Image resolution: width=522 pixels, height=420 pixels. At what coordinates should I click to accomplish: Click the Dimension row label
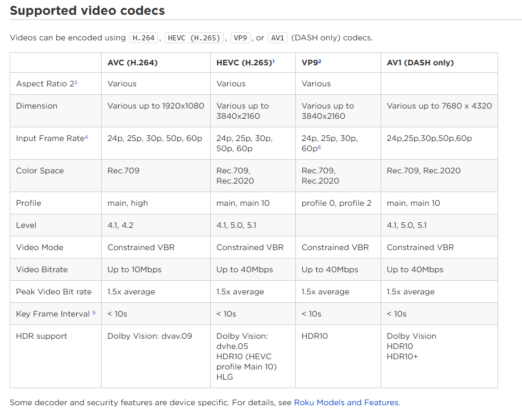(36, 106)
